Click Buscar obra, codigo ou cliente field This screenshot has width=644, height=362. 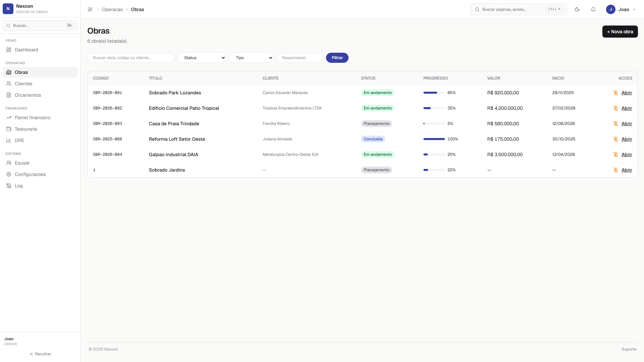coord(131,58)
